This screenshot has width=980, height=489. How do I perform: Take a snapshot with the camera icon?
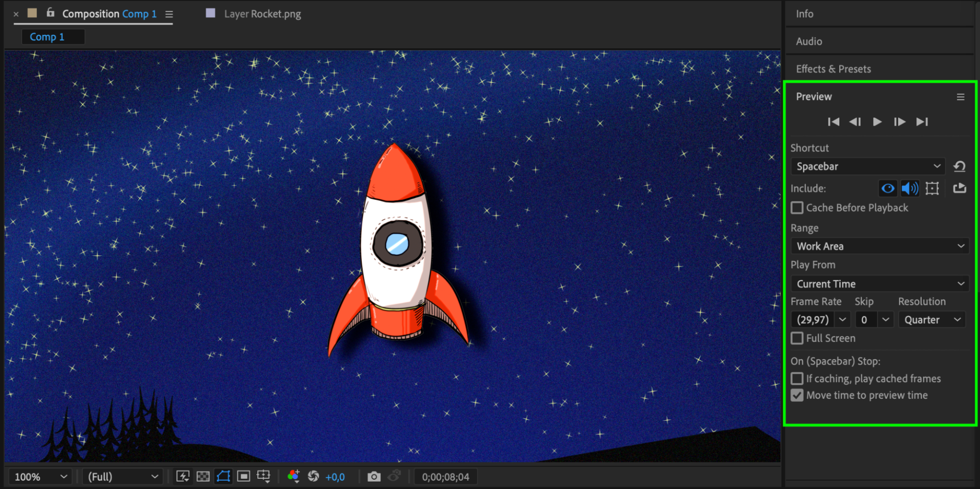pos(374,476)
